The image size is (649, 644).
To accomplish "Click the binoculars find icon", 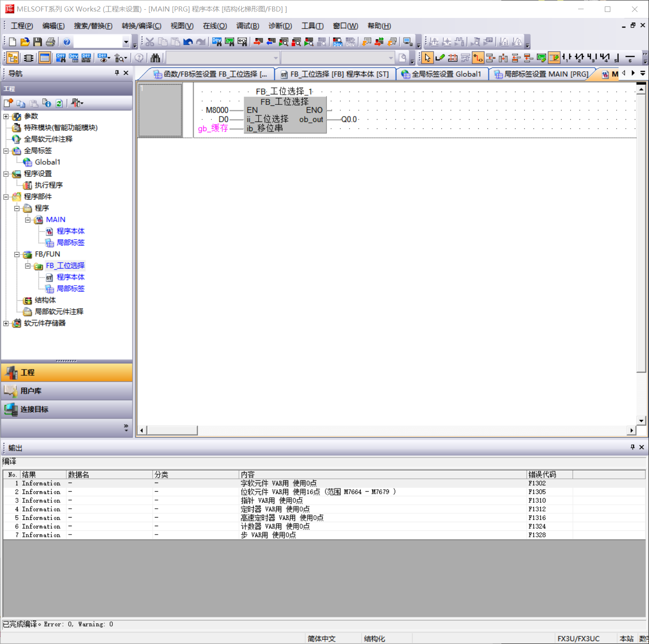I will pyautogui.click(x=155, y=57).
